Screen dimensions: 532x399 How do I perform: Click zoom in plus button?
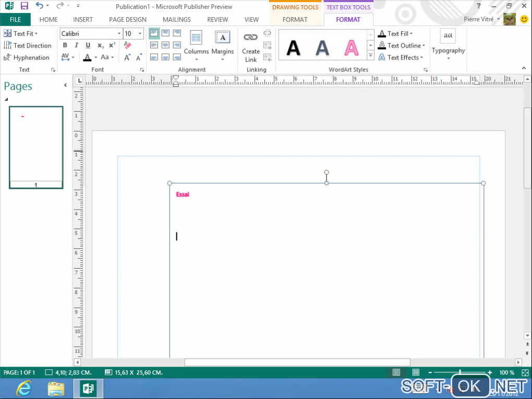pos(490,372)
